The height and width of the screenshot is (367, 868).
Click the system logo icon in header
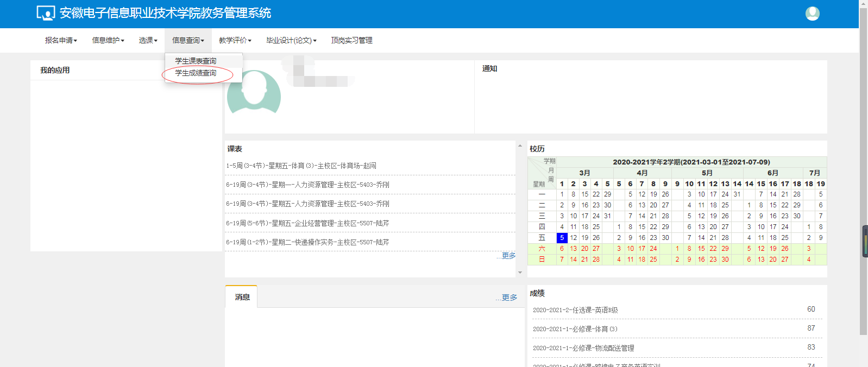(46, 13)
